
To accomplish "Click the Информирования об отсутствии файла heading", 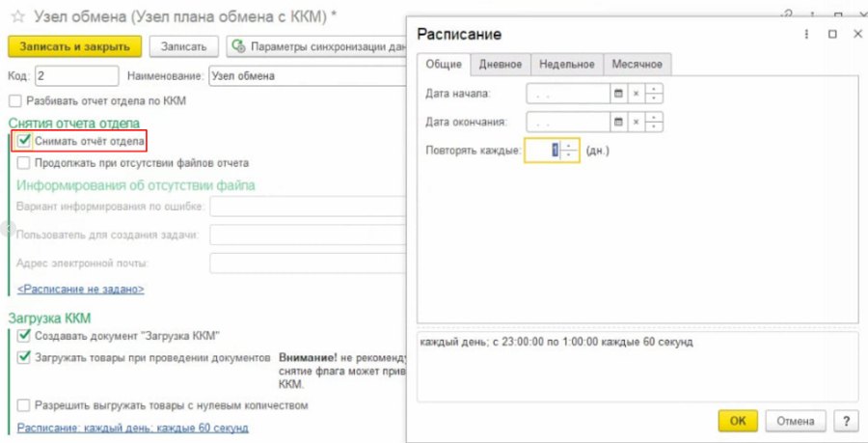I will pos(136,185).
